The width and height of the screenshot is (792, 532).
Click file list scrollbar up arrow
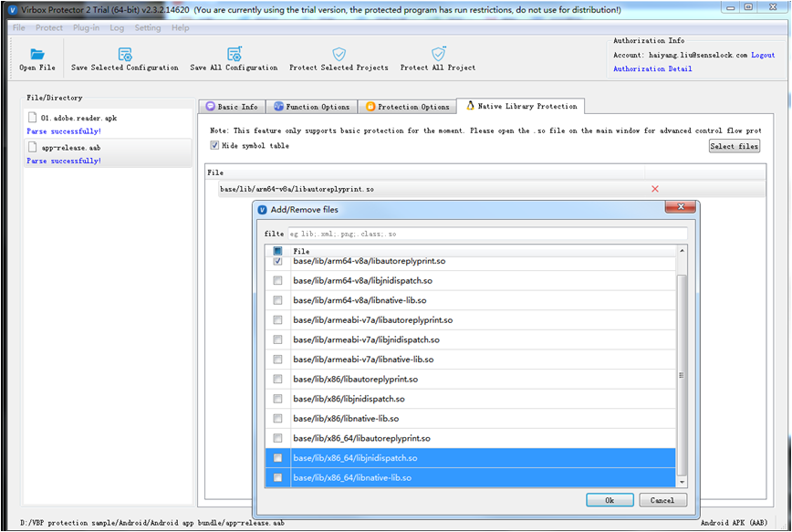682,251
